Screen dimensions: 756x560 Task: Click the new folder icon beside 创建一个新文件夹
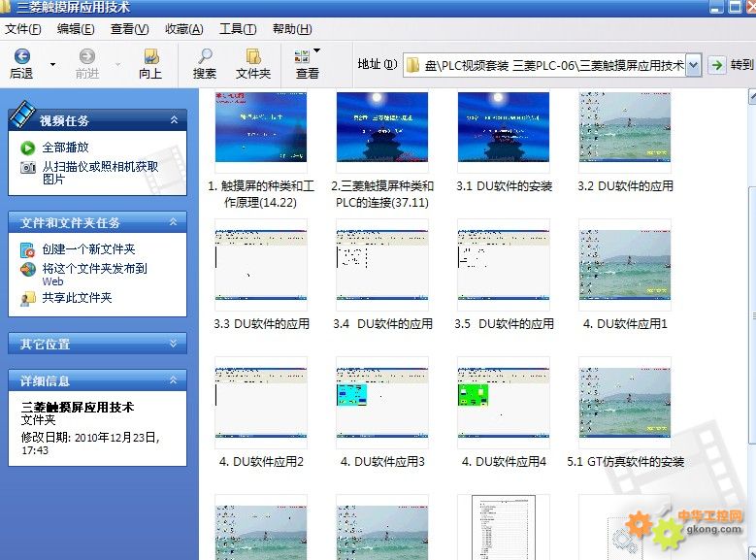click(27, 249)
